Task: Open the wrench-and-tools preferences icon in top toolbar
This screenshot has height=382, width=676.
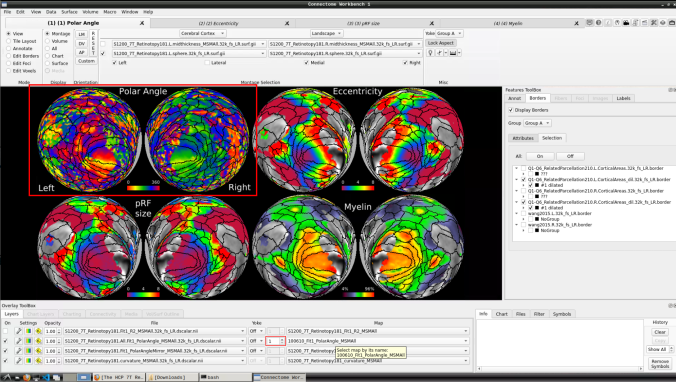Action: [654, 23]
